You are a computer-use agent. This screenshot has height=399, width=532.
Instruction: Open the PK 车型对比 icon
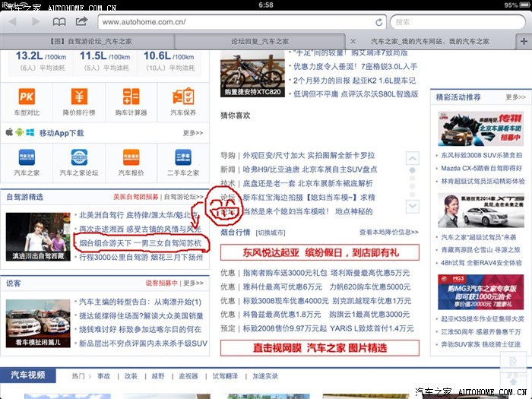(x=27, y=97)
